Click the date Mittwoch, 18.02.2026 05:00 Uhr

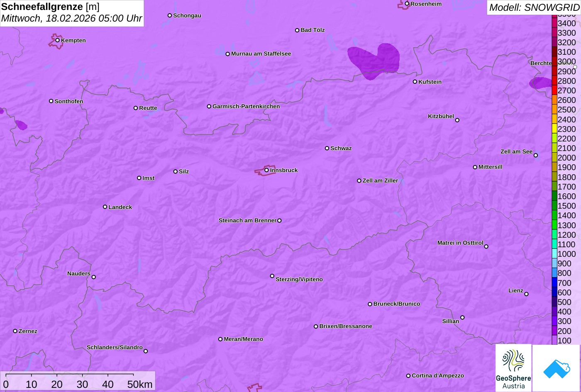click(x=72, y=19)
